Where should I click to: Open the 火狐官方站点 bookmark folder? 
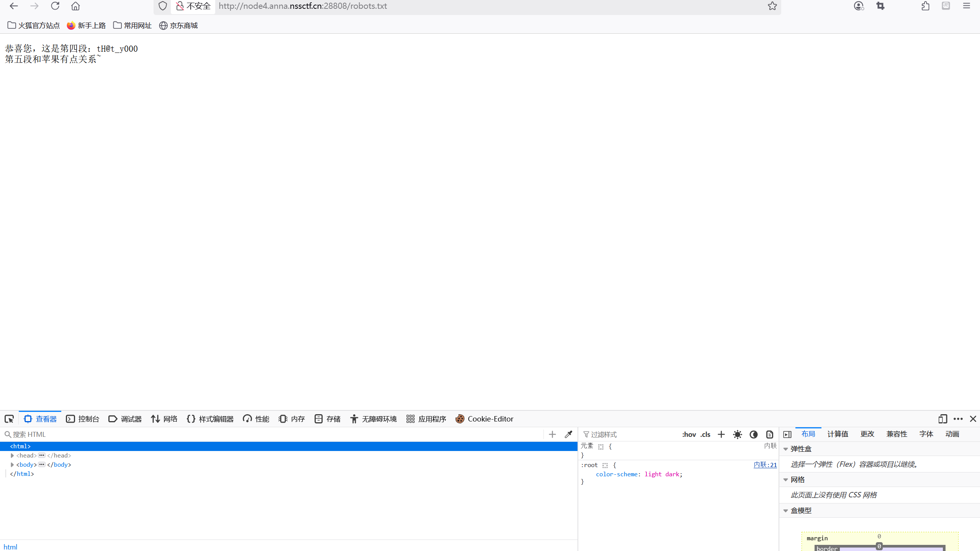[34, 25]
